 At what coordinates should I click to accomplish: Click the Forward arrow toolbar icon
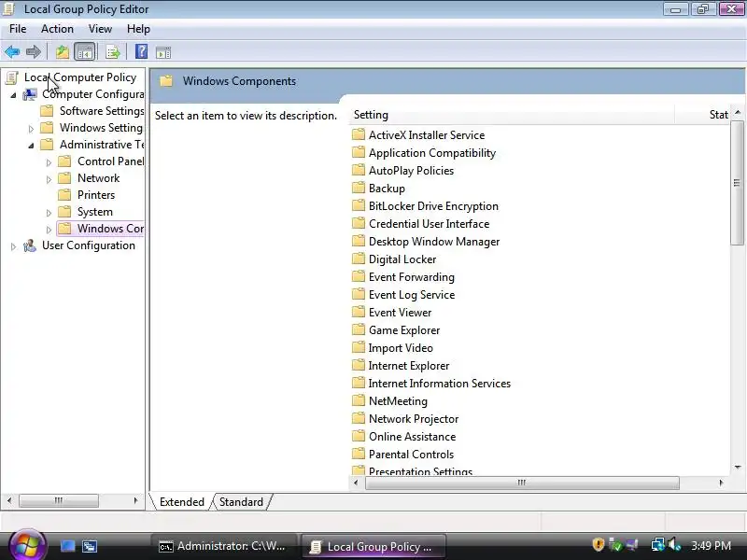34,51
